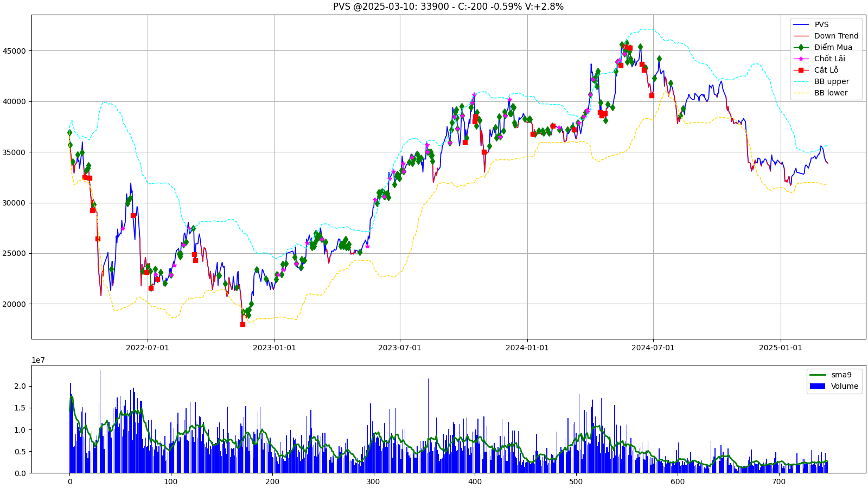The image size is (868, 488).
Task: Click the 700 index label on volume axis
Action: (x=778, y=481)
